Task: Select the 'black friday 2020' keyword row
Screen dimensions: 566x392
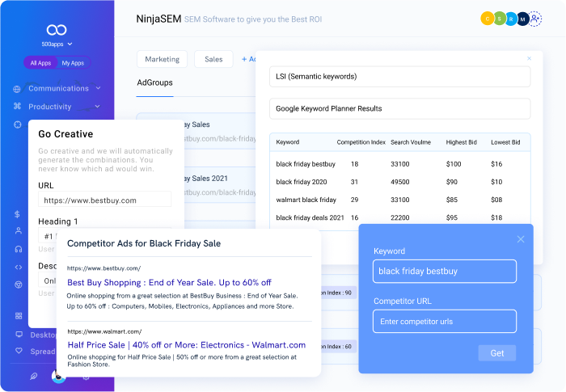Action: 400,182
